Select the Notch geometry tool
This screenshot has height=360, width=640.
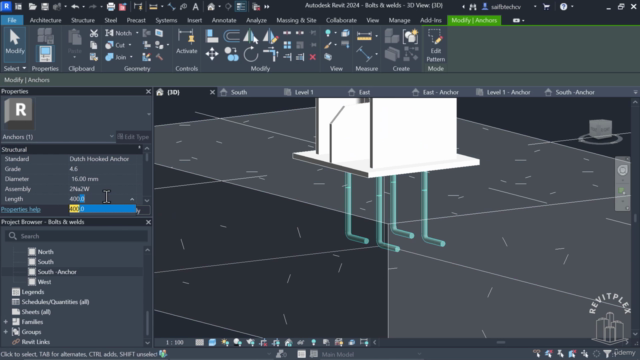click(119, 33)
